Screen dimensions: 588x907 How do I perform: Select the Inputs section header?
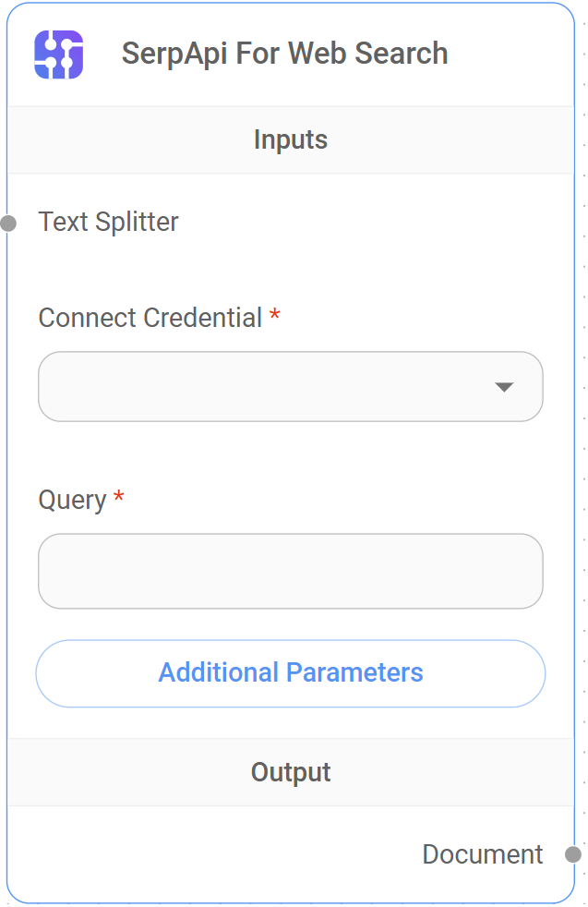(x=290, y=139)
